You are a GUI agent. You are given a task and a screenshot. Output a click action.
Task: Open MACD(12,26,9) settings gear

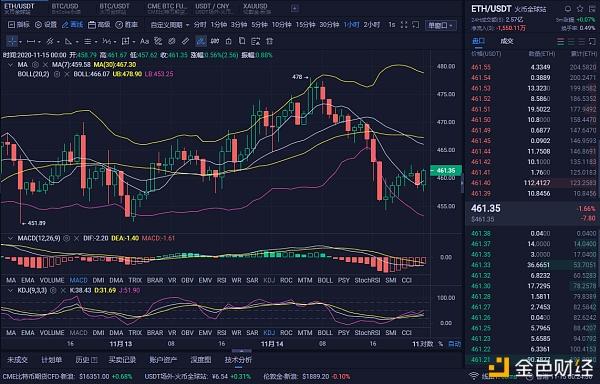[67, 238]
